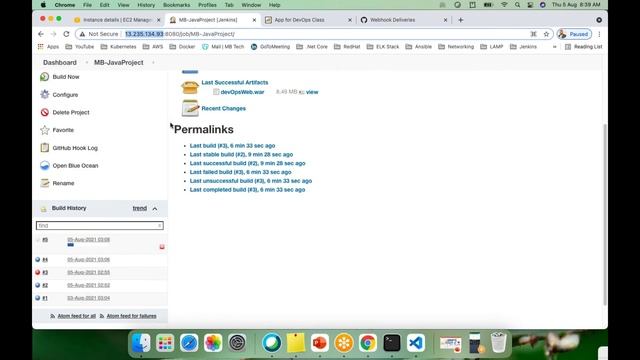640x360 pixels.
Task: Open Last stable build (#2) permalink
Action: click(241, 154)
